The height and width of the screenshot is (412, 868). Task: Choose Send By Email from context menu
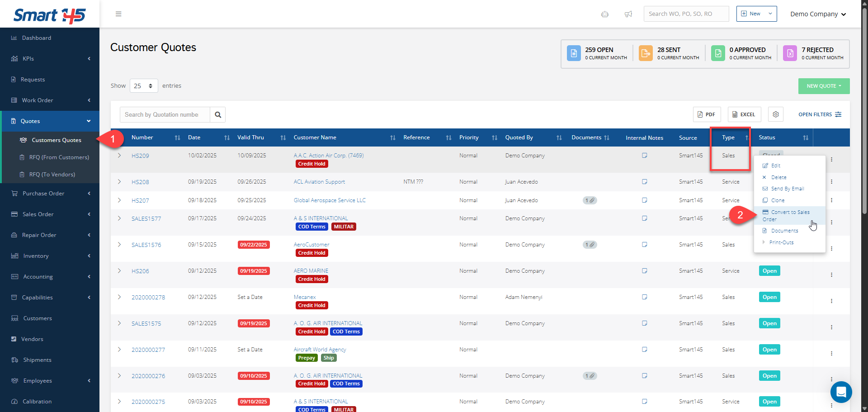(x=787, y=189)
